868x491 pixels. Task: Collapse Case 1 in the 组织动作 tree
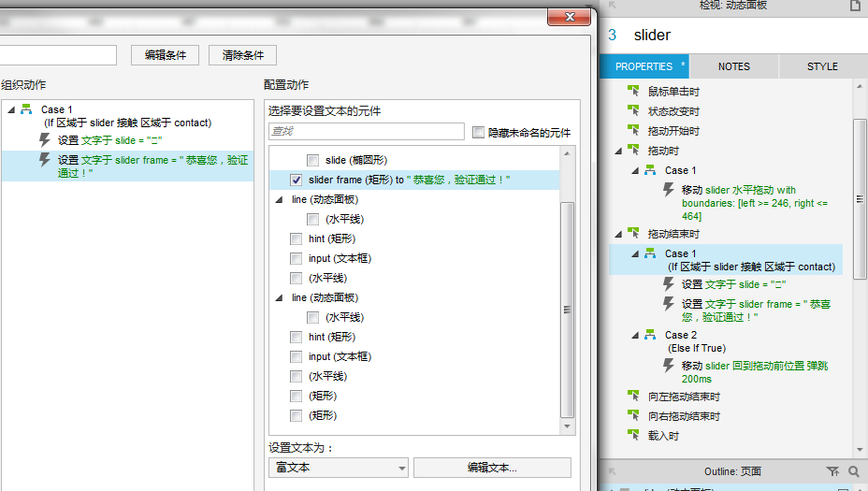pyautogui.click(x=11, y=109)
